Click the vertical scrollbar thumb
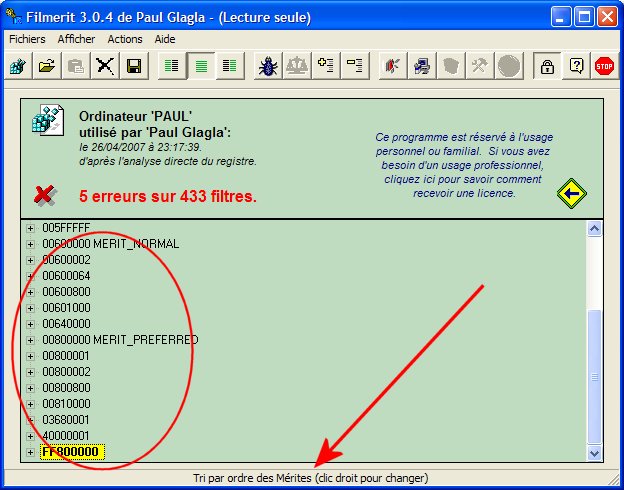 coord(594,377)
